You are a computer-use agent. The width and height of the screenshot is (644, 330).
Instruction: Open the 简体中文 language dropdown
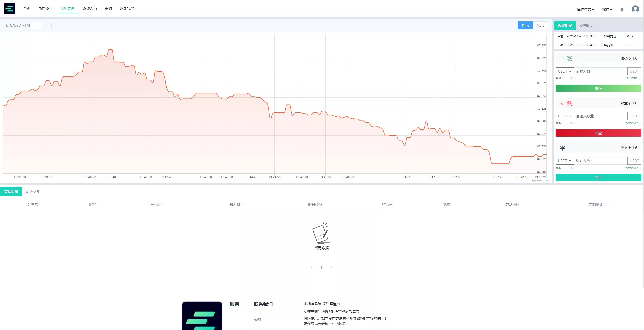coord(585,10)
